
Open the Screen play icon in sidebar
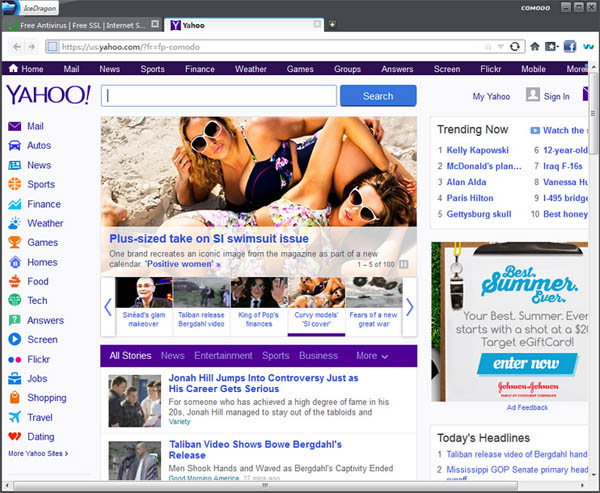pos(15,340)
